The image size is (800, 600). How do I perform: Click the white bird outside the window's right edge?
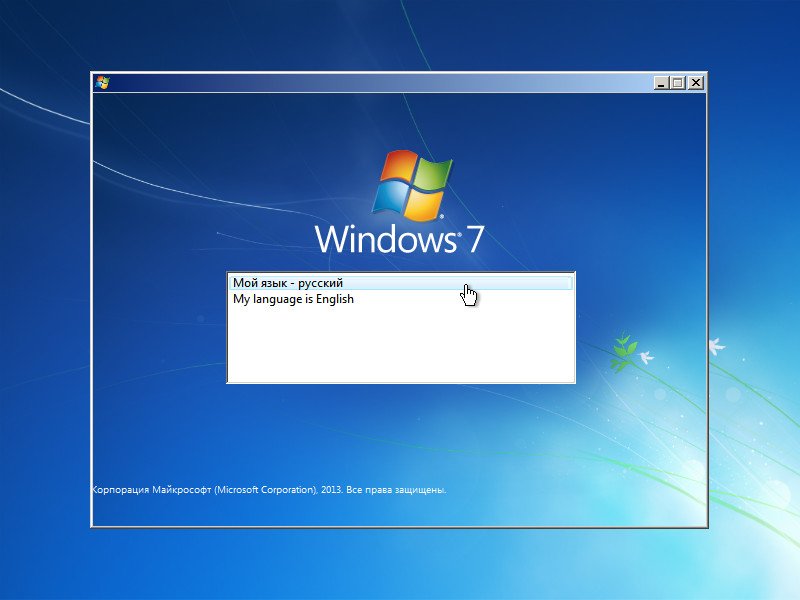click(x=717, y=346)
